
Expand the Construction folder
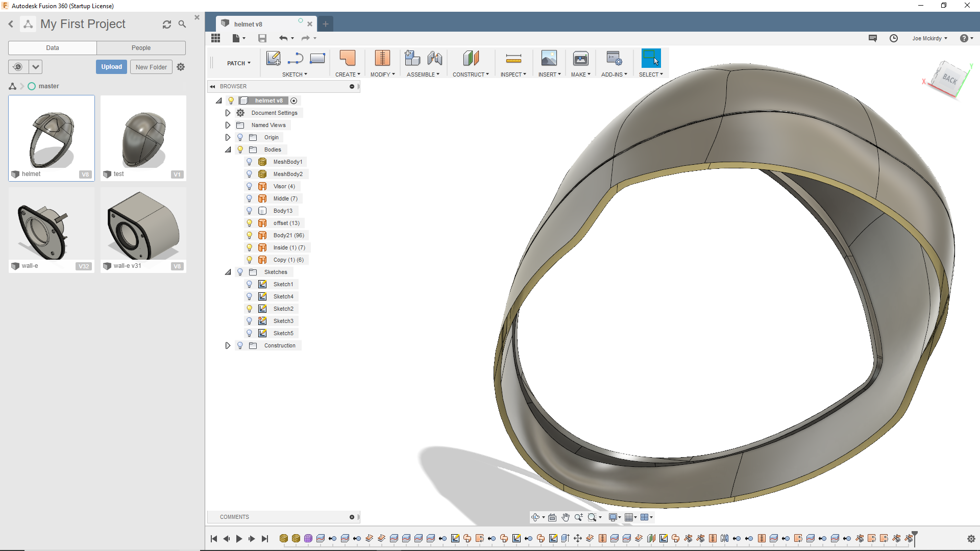[x=228, y=345]
